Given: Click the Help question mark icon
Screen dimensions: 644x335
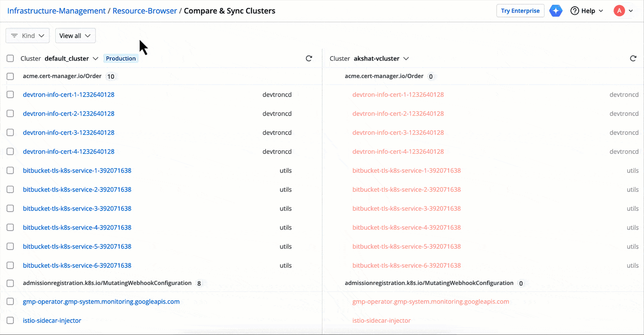Looking at the screenshot, I should point(574,11).
